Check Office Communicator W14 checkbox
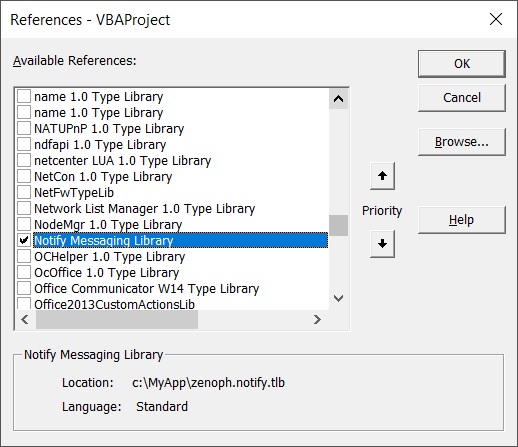This screenshot has width=518, height=447. coord(24,288)
